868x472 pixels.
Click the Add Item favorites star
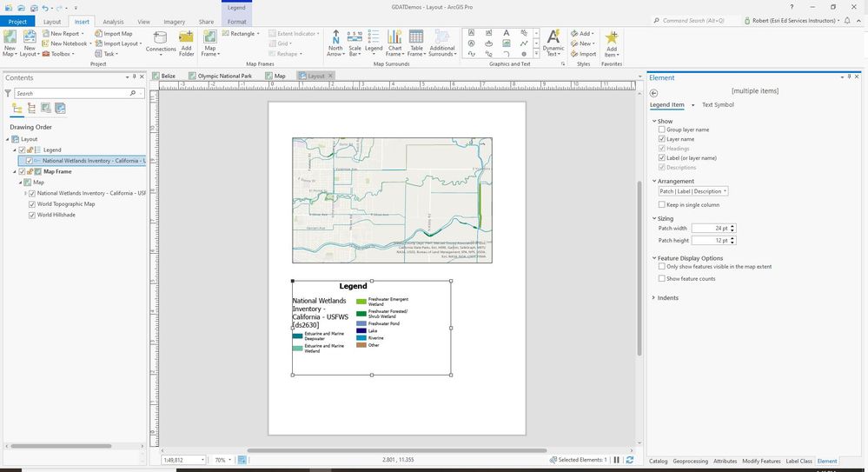pos(611,43)
